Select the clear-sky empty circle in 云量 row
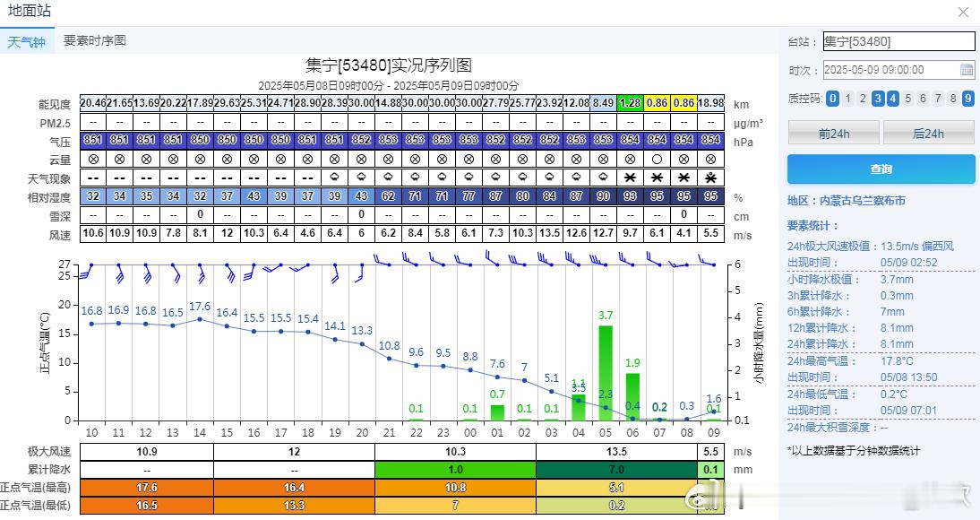Image resolution: width=980 pixels, height=520 pixels. tap(657, 159)
